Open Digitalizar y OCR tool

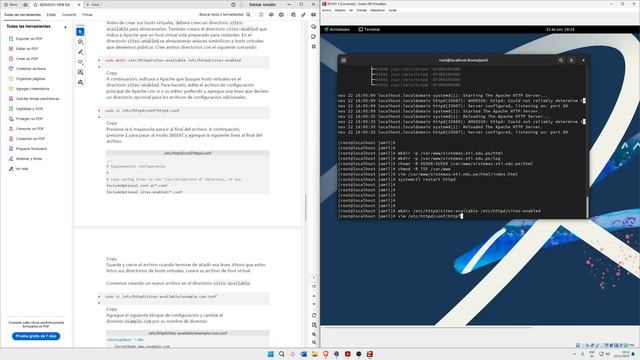pyautogui.click(x=25, y=109)
